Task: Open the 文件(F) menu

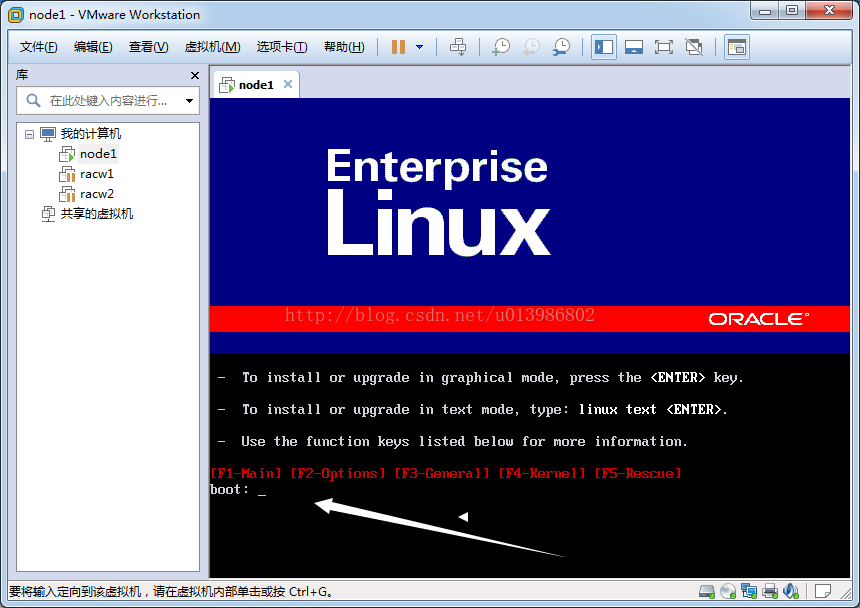Action: 38,47
